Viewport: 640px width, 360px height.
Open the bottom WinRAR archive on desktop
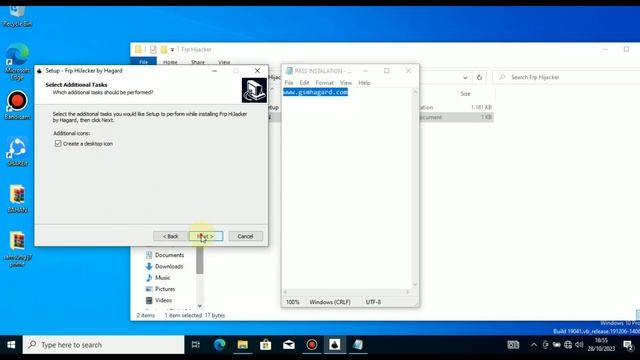point(17,249)
